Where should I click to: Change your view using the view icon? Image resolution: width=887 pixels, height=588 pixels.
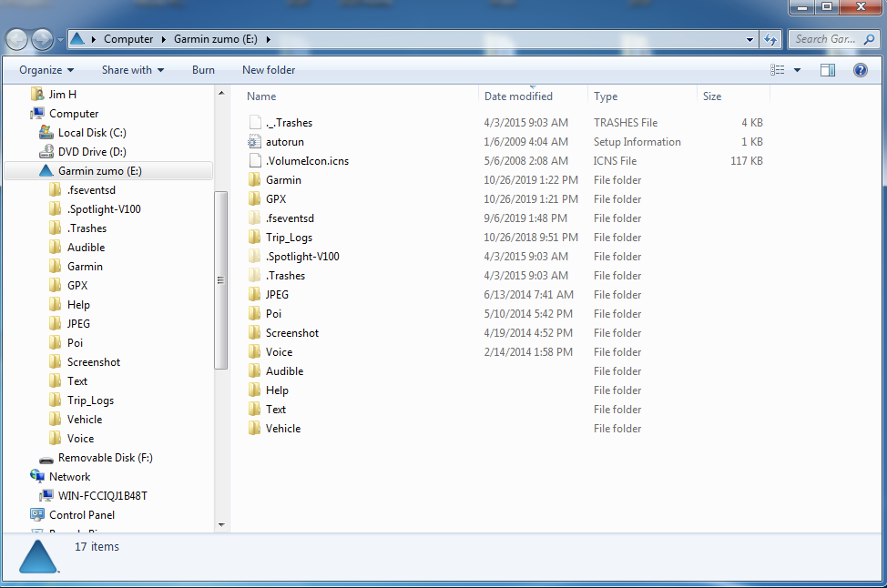tap(777, 70)
